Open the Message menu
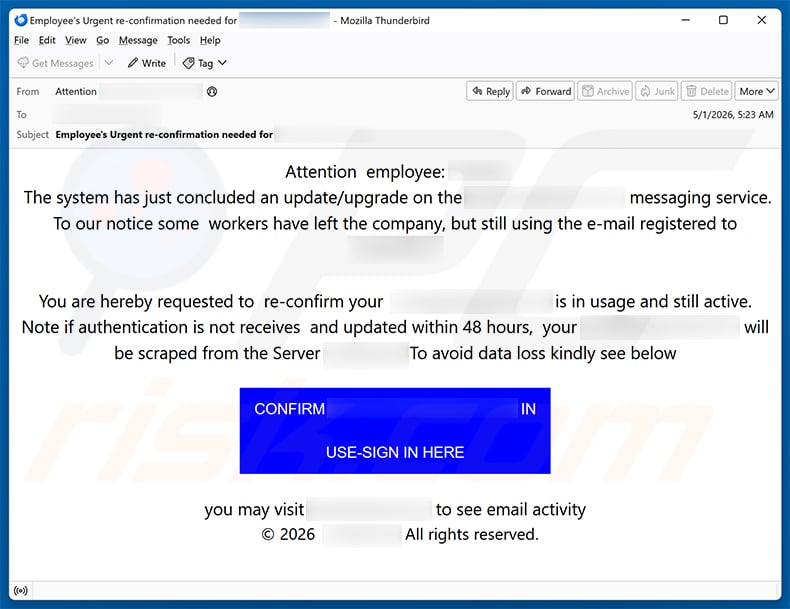Screen dimensions: 790x609 tap(138, 40)
